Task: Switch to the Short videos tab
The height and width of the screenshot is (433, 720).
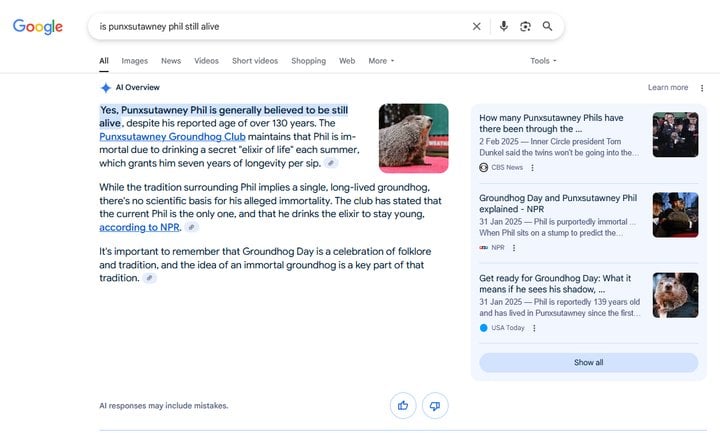Action: click(255, 61)
